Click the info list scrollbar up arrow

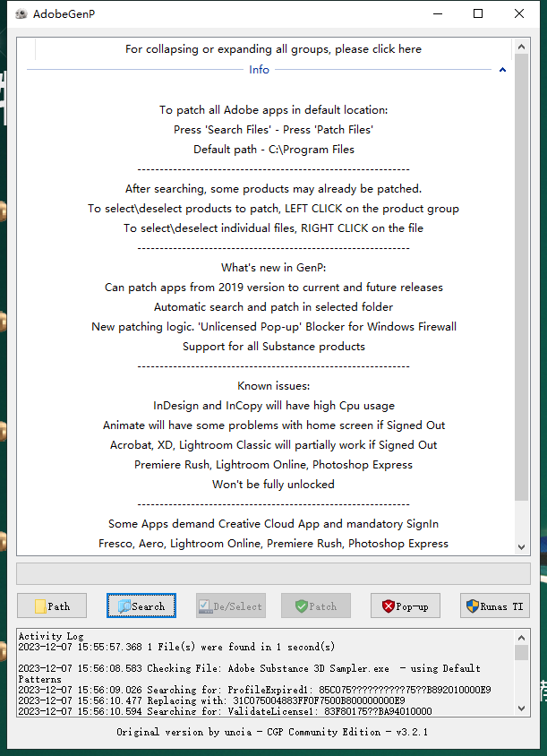[x=521, y=47]
